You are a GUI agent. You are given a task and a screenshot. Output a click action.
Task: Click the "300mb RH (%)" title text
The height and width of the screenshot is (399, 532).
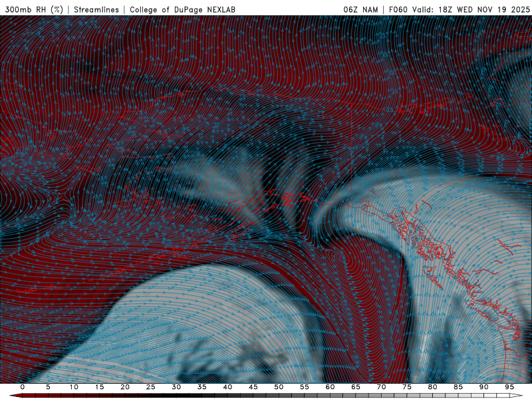pos(35,9)
